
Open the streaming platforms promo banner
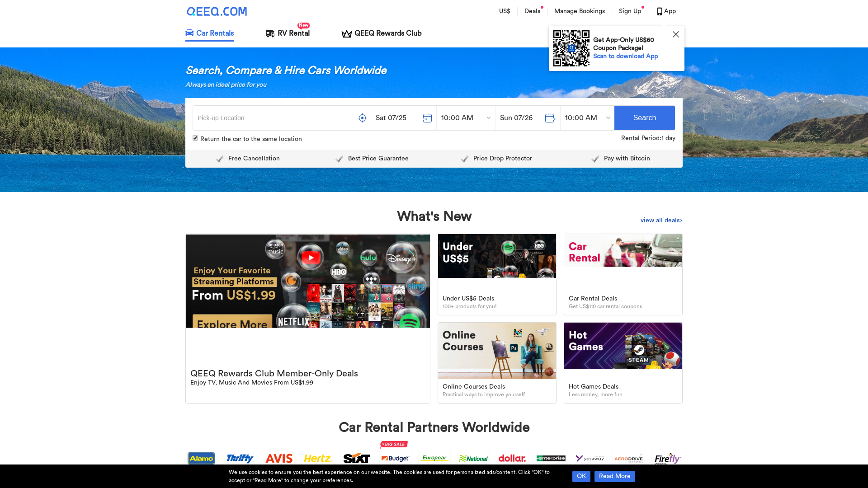point(308,281)
